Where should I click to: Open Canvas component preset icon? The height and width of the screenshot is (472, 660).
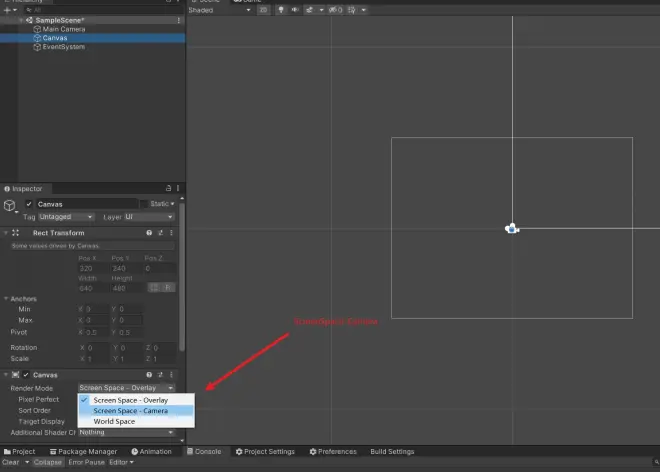(160, 375)
